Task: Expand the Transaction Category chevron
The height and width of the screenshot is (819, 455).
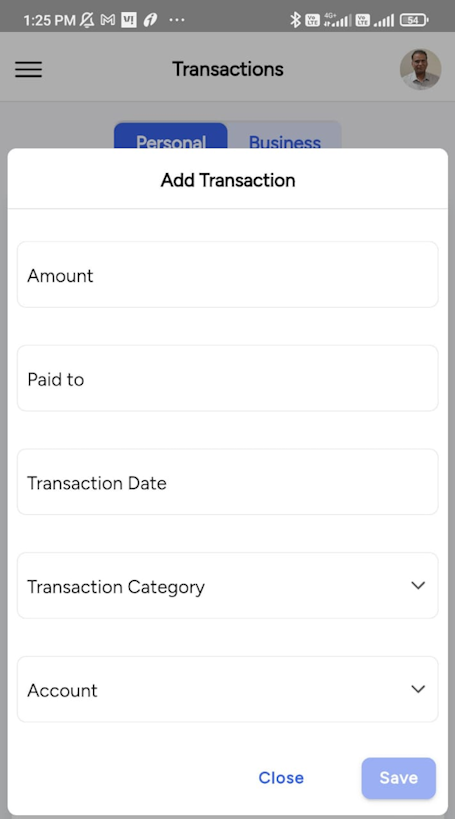Action: pyautogui.click(x=418, y=586)
